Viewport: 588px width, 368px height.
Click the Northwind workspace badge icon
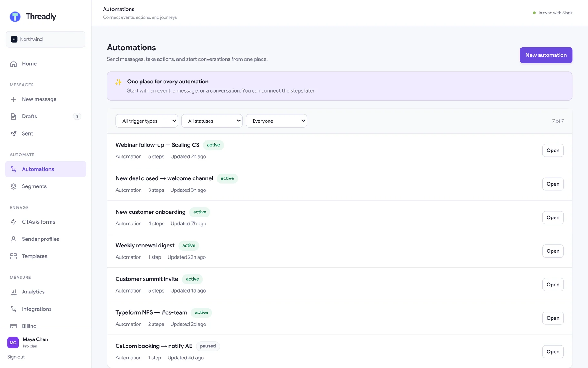tap(14, 39)
